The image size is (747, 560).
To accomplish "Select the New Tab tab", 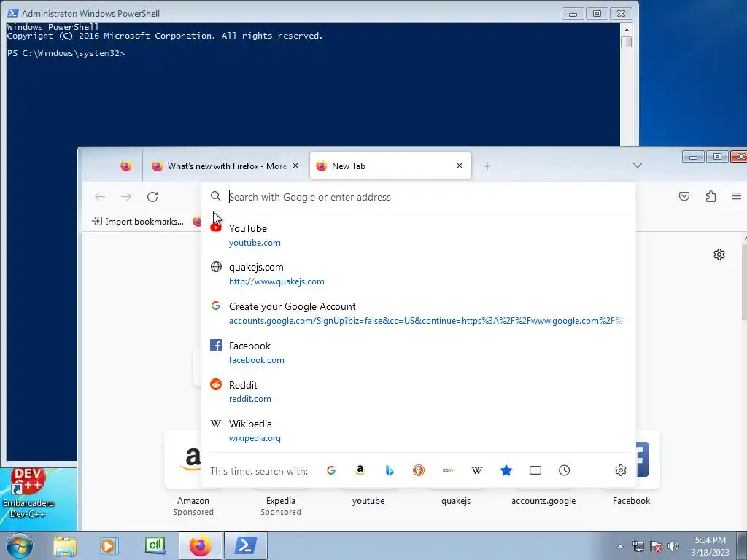I will 391,166.
